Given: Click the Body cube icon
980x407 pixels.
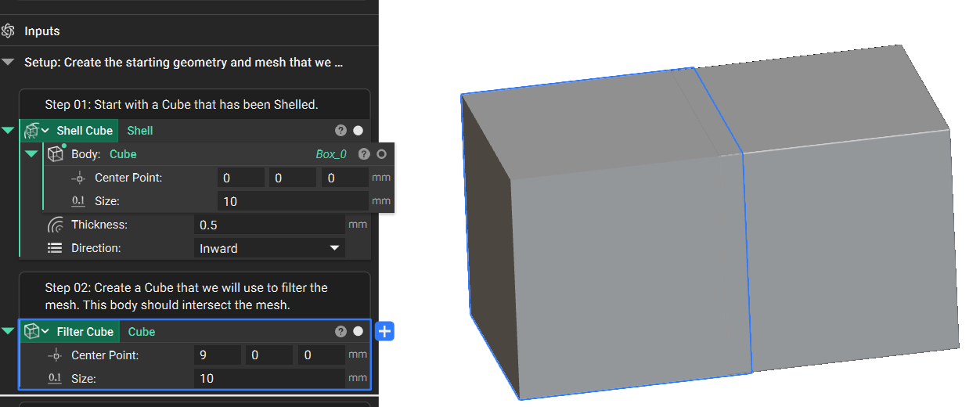Looking at the screenshot, I should point(55,154).
